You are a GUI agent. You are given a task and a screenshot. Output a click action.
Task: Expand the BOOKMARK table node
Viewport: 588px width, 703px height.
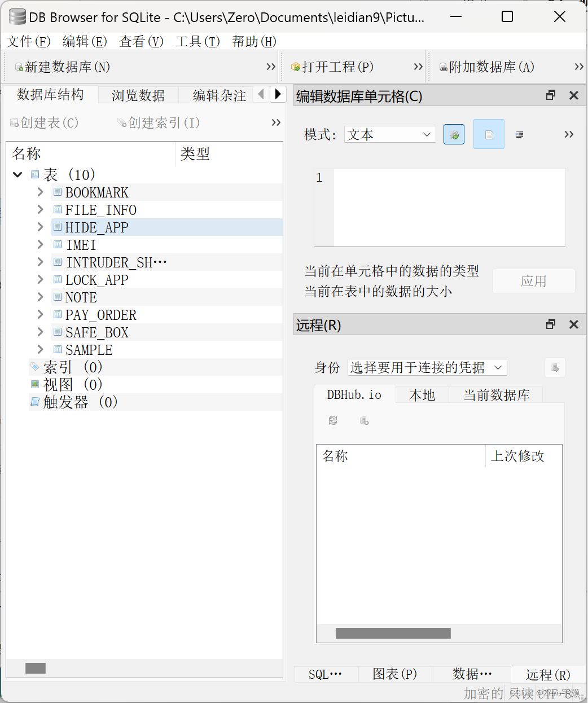40,192
